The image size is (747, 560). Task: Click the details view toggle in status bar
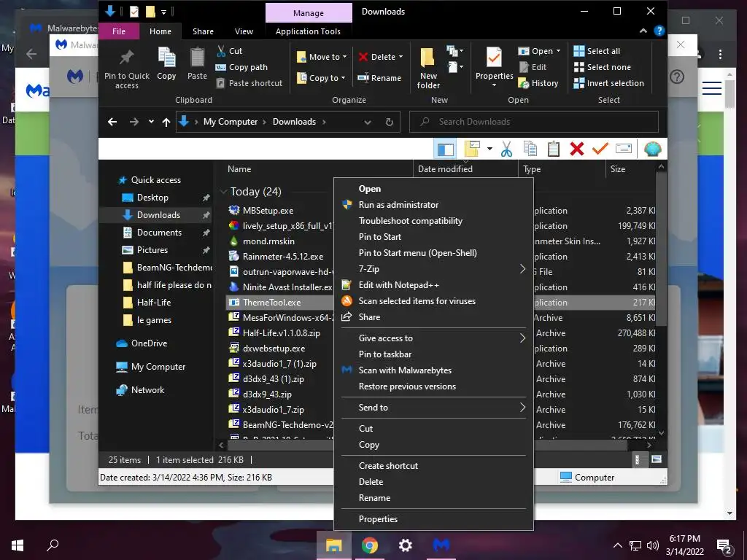click(x=638, y=459)
